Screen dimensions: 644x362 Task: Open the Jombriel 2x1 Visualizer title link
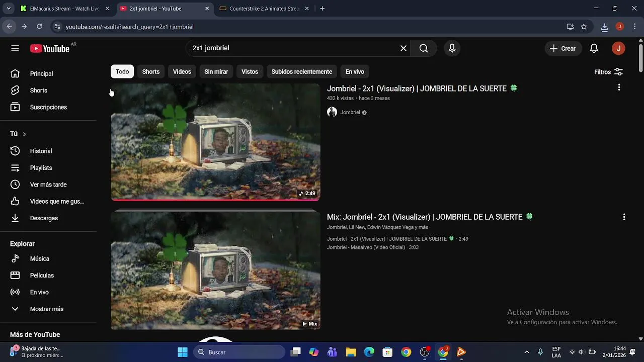tap(422, 88)
